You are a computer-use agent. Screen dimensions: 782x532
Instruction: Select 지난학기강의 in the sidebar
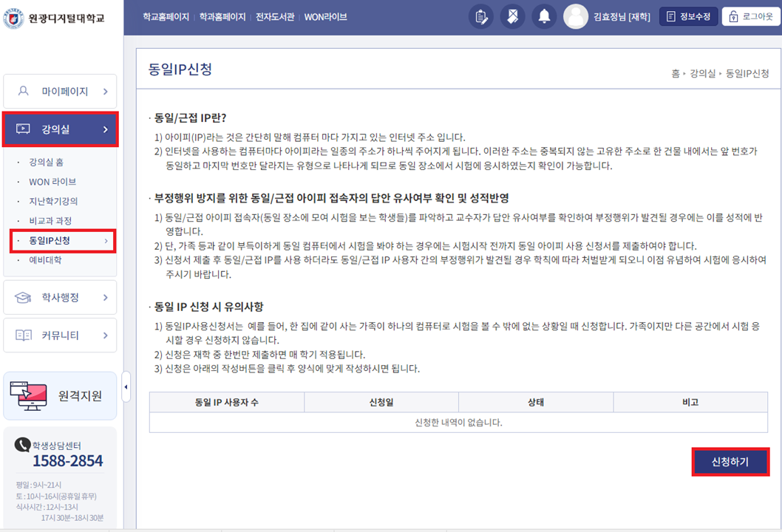tap(53, 201)
